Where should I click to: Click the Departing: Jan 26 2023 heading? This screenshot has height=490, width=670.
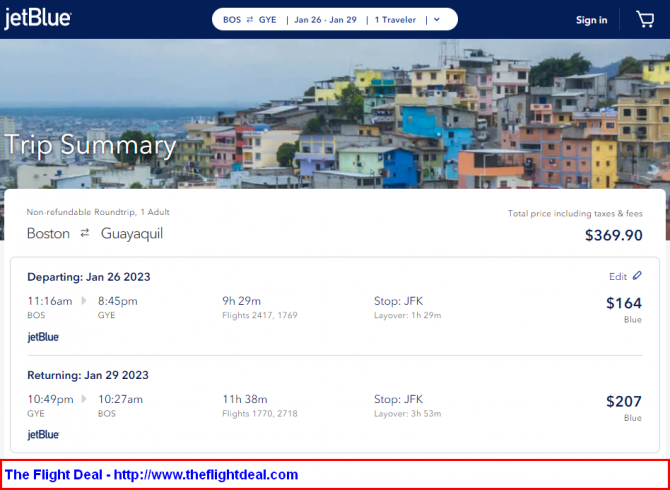pyautogui.click(x=89, y=277)
